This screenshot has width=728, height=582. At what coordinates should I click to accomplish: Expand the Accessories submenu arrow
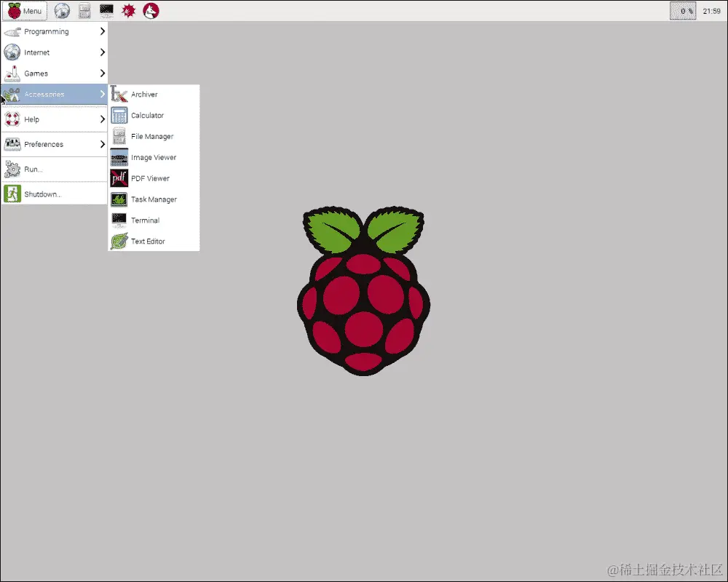(103, 95)
